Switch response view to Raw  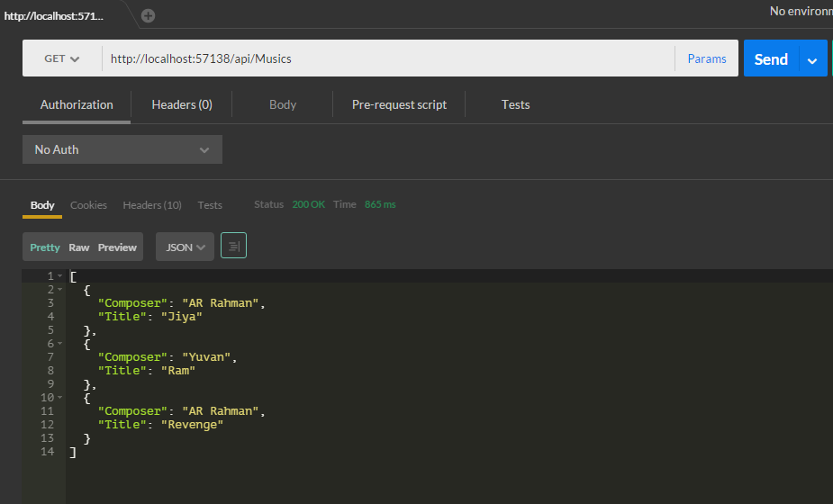78,247
